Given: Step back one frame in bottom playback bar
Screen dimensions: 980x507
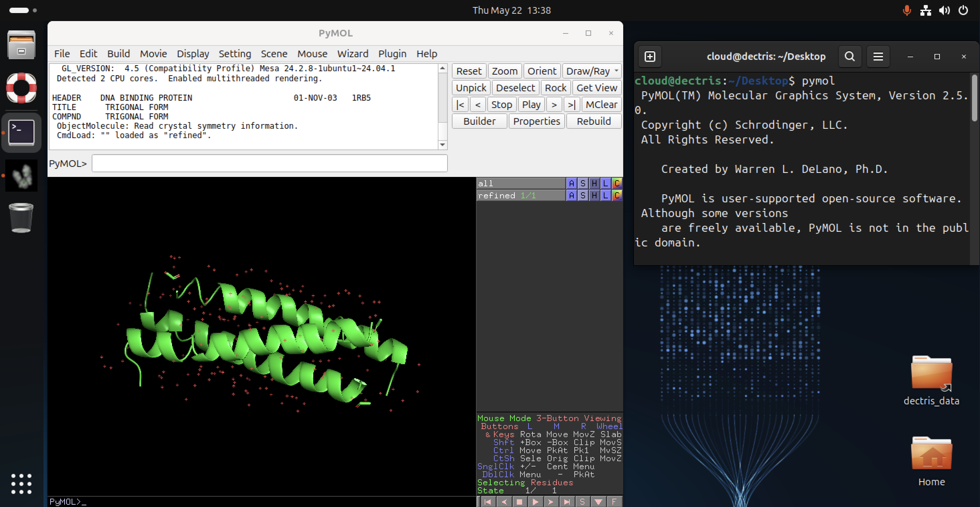Looking at the screenshot, I should click(x=504, y=502).
